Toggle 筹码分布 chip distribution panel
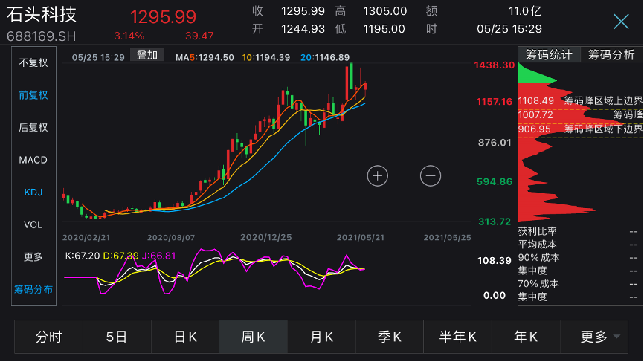This screenshot has height=362, width=644. 33,289
